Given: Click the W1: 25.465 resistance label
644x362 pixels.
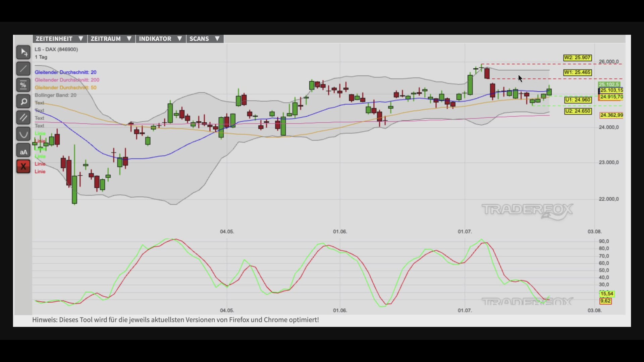Looking at the screenshot, I should pyautogui.click(x=577, y=72).
